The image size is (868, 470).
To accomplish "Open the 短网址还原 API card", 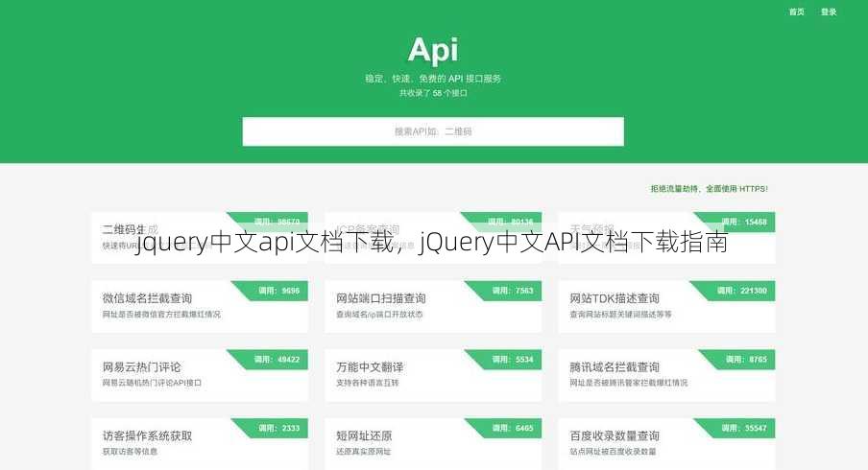I will coord(433,444).
